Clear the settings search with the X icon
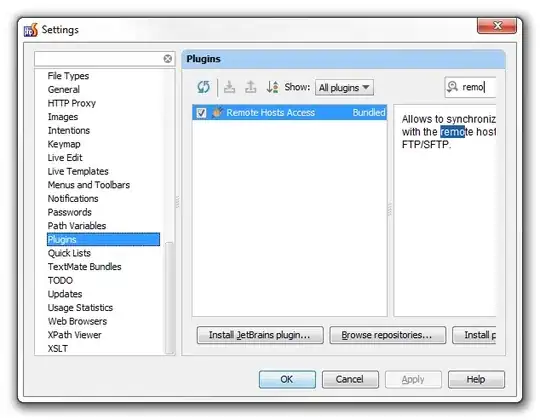The image size is (540, 420). (168, 59)
